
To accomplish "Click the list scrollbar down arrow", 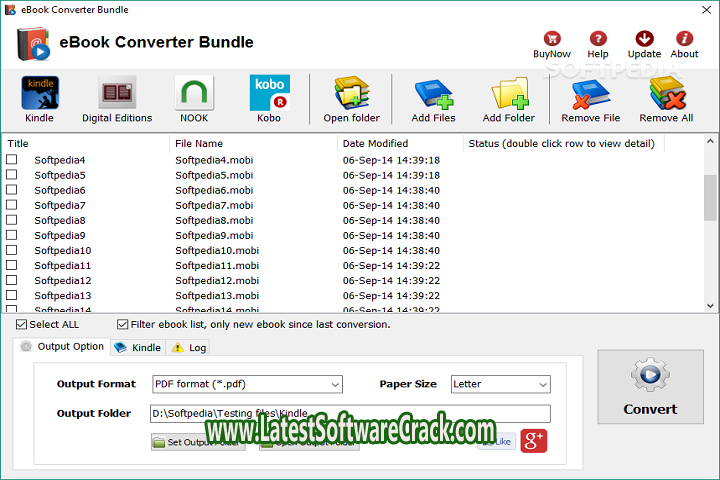I will [710, 305].
